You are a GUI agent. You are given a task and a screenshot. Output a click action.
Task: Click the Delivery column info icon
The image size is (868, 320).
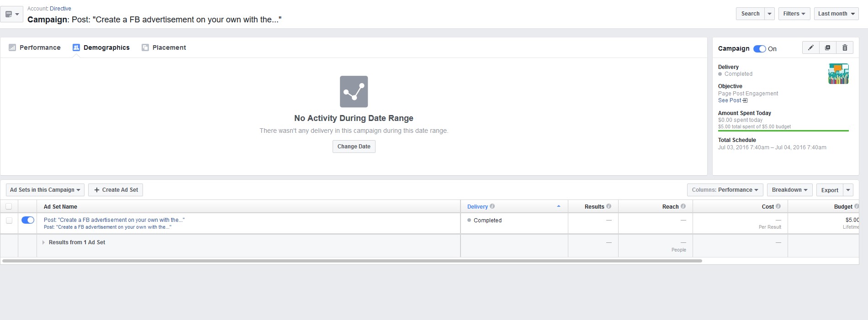coord(492,206)
